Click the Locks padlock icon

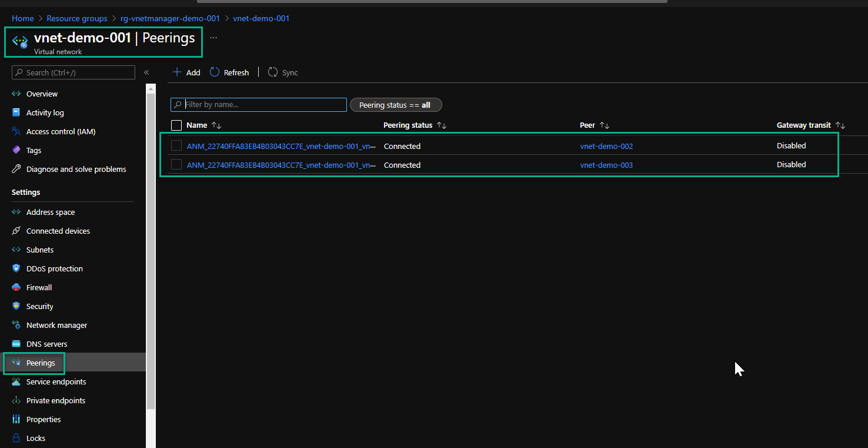[16, 438]
